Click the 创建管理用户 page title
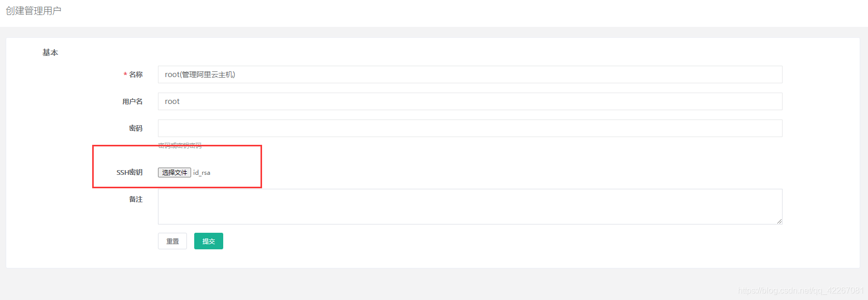 click(x=34, y=11)
